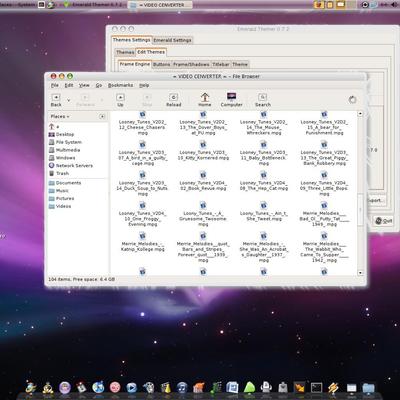Select Looney_Tunes_V2D2_15 bear for Punishment file
This screenshot has height=400, width=400.
(324, 123)
